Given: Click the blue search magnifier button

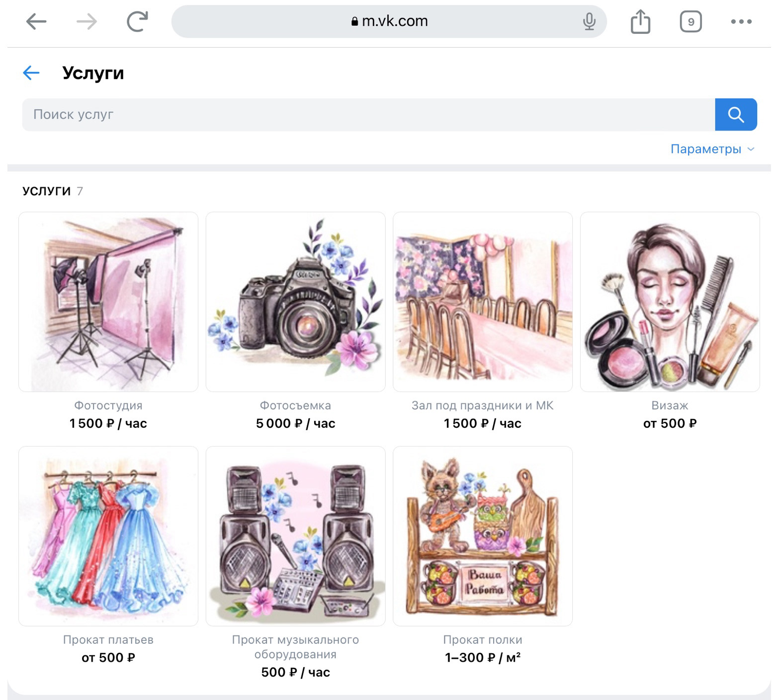Looking at the screenshot, I should click(736, 115).
